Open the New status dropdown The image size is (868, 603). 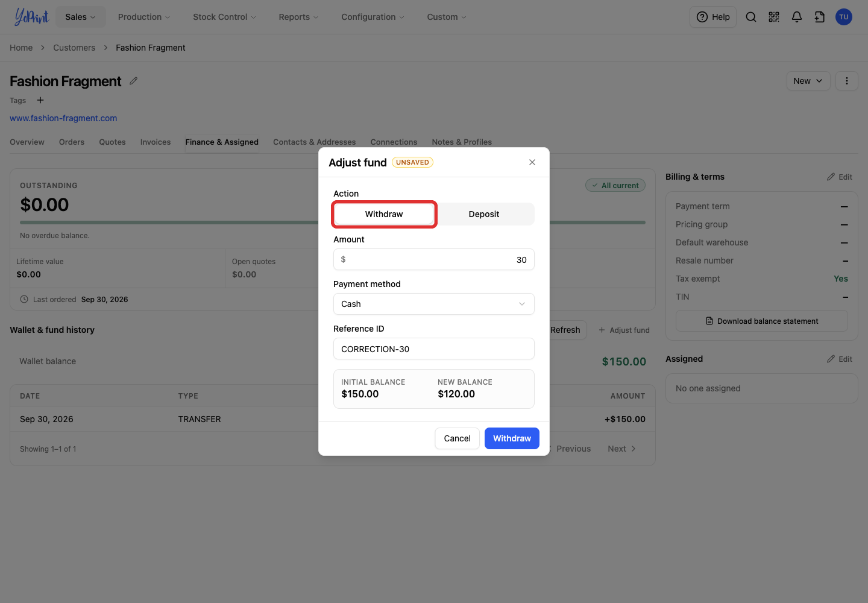[808, 81]
